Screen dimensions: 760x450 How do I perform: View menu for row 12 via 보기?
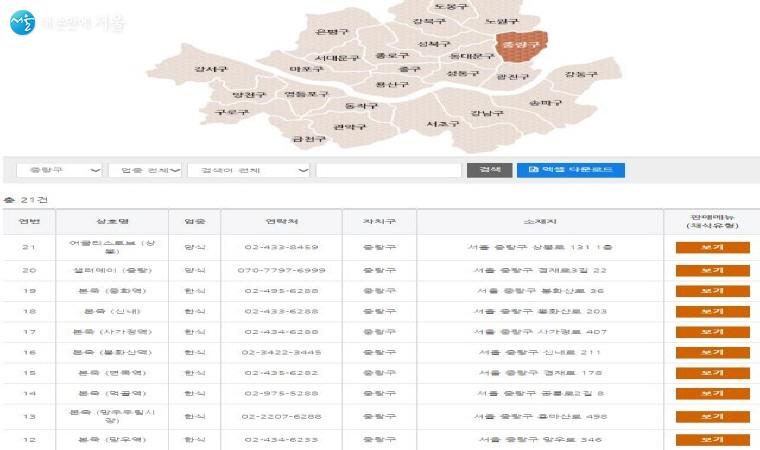tap(712, 439)
